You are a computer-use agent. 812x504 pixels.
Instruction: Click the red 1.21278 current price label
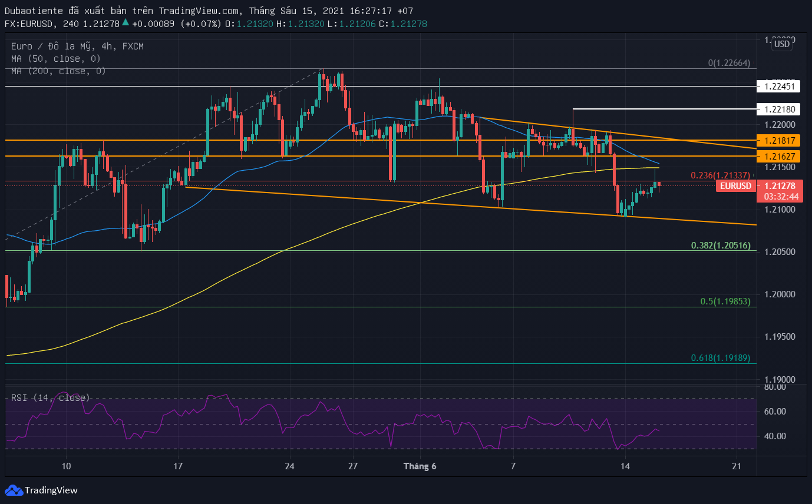tap(780, 186)
